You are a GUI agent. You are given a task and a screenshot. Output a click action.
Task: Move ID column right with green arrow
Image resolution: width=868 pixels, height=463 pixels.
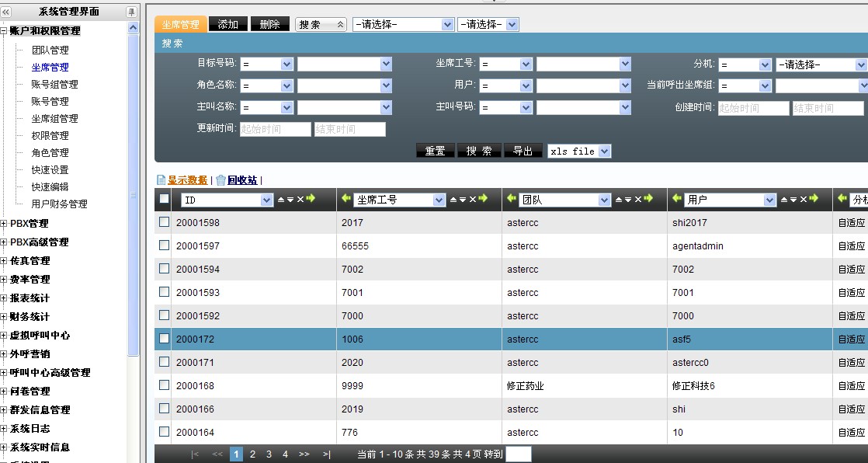(311, 200)
